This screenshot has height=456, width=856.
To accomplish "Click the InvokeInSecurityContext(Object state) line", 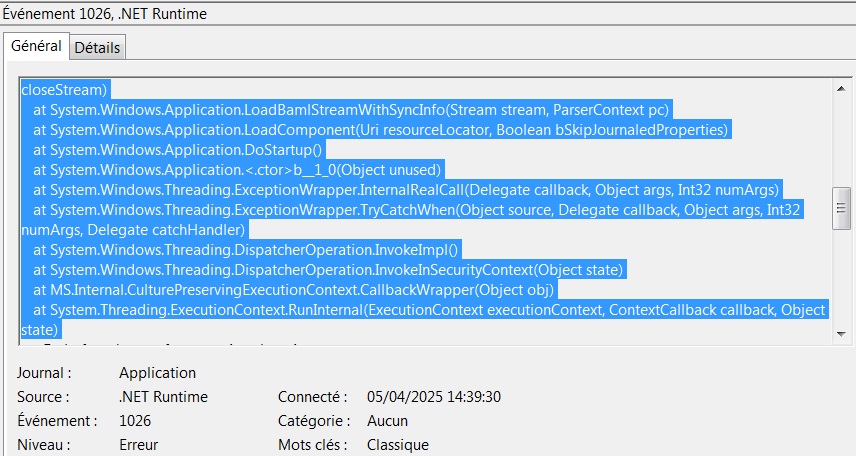I will tap(328, 270).
